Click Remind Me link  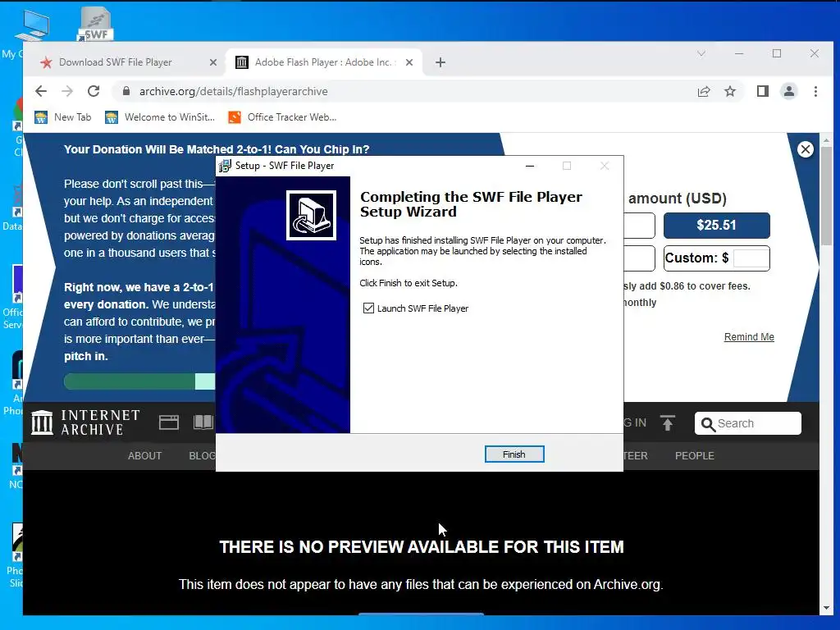749,337
